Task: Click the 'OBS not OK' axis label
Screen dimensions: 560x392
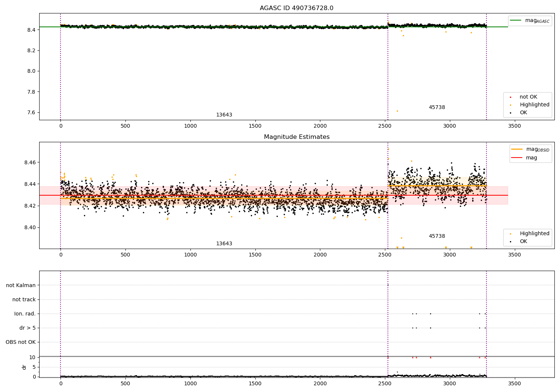Action: coord(21,342)
